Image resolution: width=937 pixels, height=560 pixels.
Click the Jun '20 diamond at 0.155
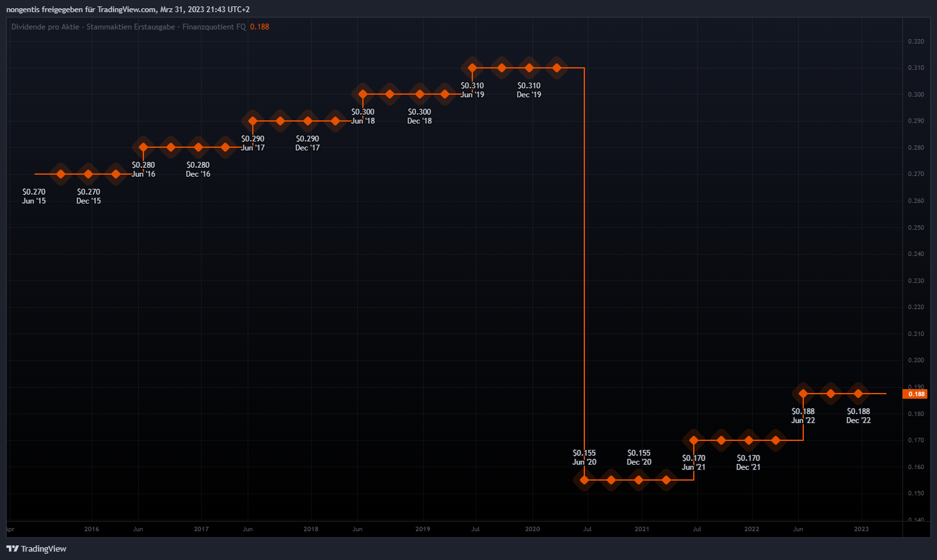pos(584,480)
